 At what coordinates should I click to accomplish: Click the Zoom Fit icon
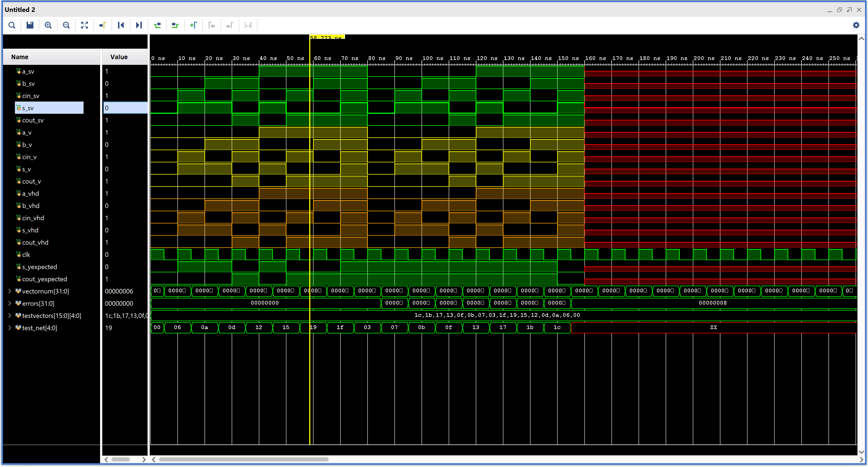[85, 25]
